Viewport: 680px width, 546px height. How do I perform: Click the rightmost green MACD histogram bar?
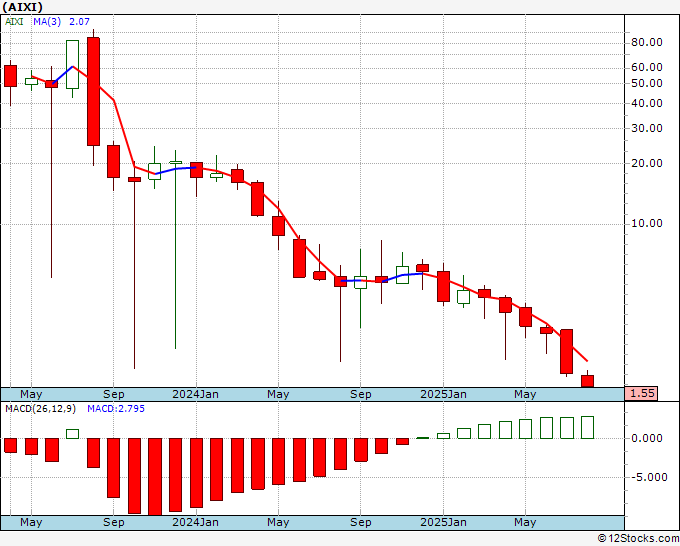pos(587,428)
